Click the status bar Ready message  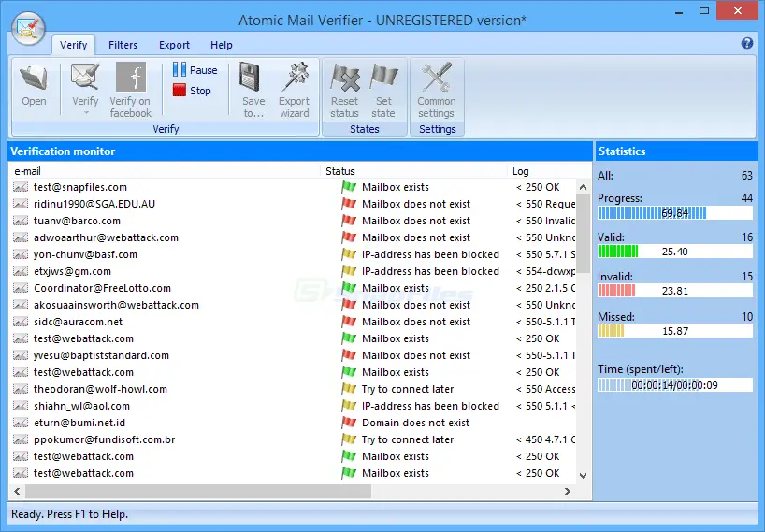point(69,514)
